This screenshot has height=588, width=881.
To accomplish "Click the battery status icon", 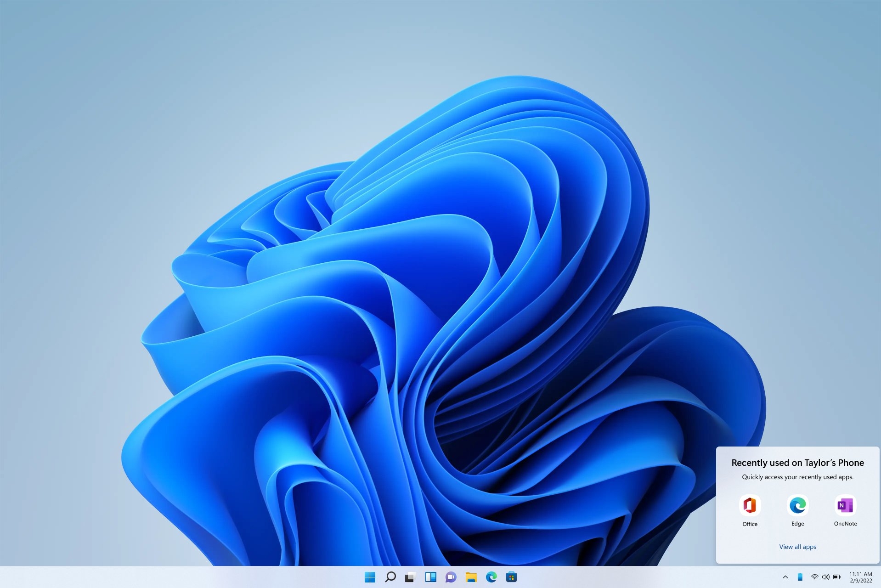I will (837, 577).
